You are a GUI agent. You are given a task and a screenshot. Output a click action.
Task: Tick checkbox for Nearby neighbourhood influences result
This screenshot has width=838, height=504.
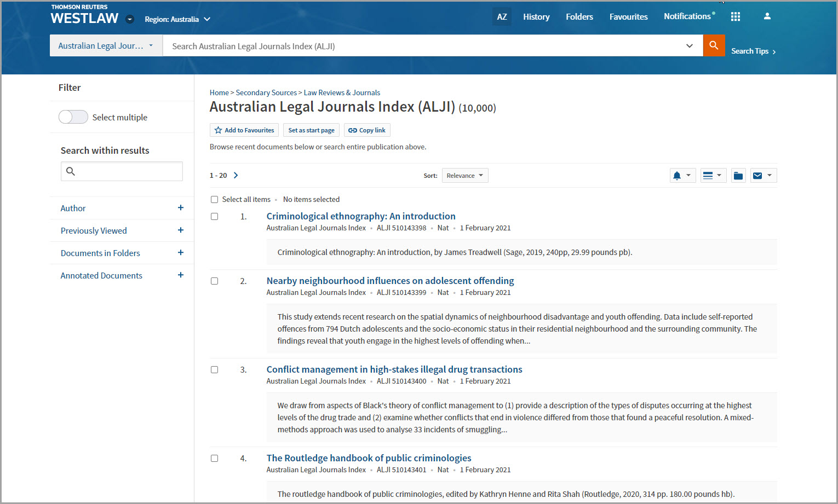[215, 281]
